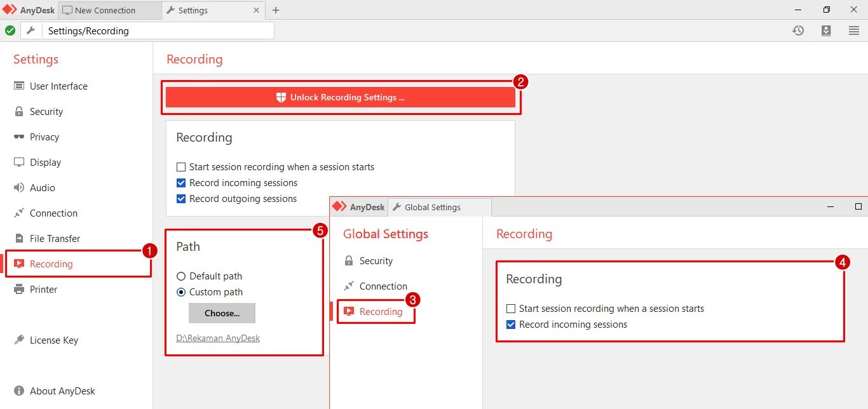Select Recording in Global Settings window
Viewport: 868px width, 409px height.
pos(381,312)
